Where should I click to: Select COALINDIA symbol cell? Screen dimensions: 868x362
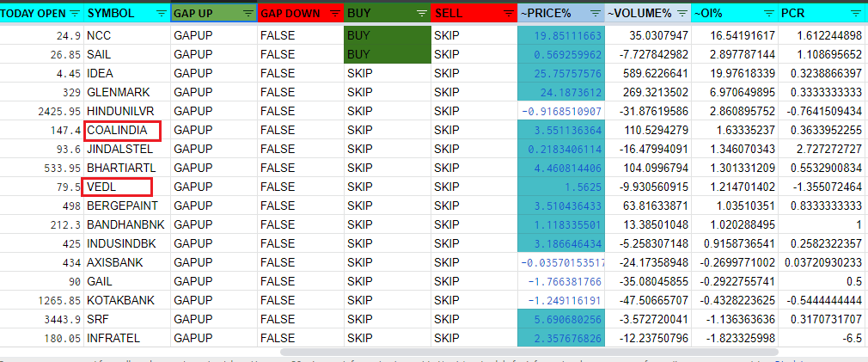tap(127, 131)
